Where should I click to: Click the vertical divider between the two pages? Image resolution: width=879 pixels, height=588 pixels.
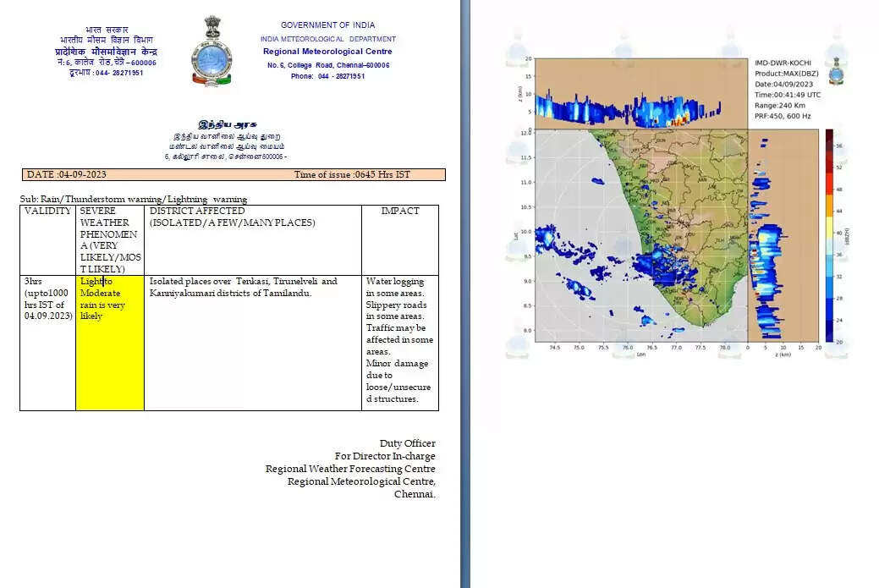tap(464, 294)
